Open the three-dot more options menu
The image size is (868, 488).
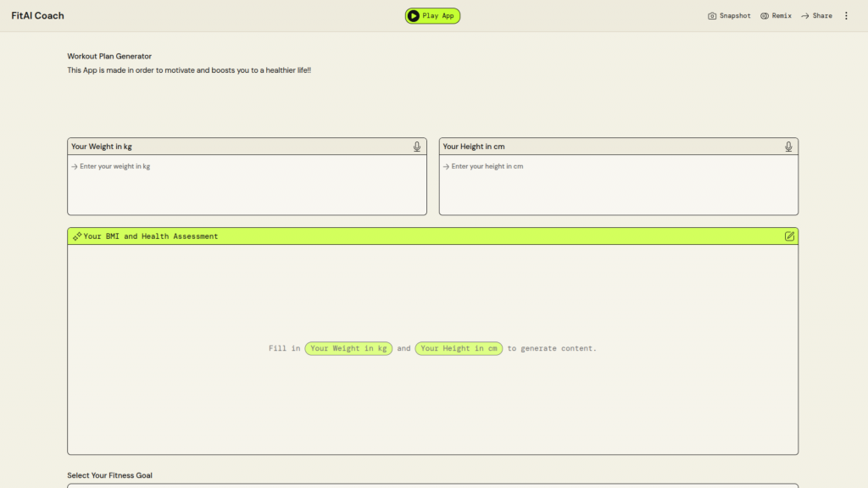[x=845, y=16]
